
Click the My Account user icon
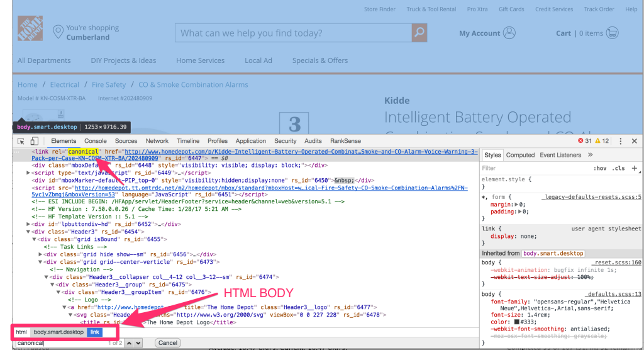509,33
